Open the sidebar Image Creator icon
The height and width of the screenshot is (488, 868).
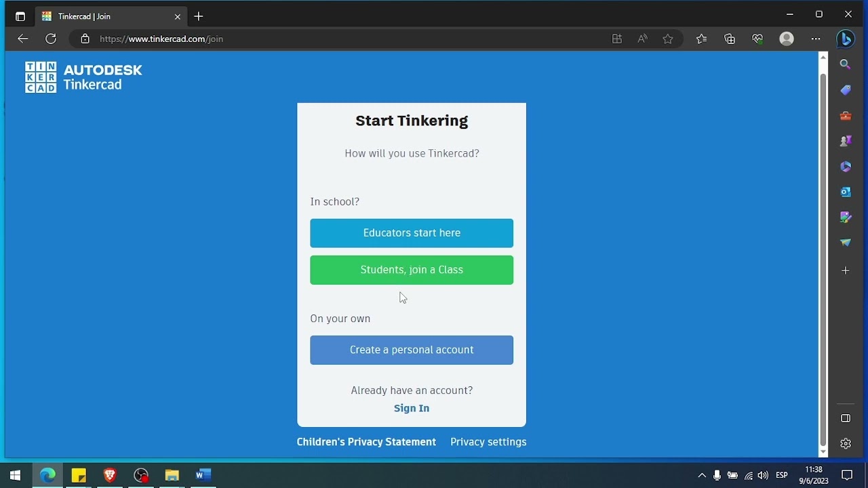846,218
